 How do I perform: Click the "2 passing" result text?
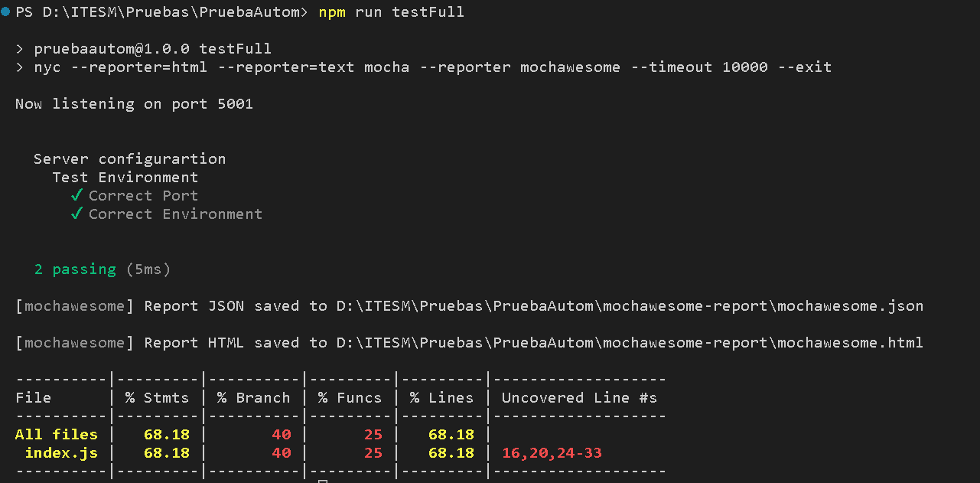pyautogui.click(x=75, y=269)
